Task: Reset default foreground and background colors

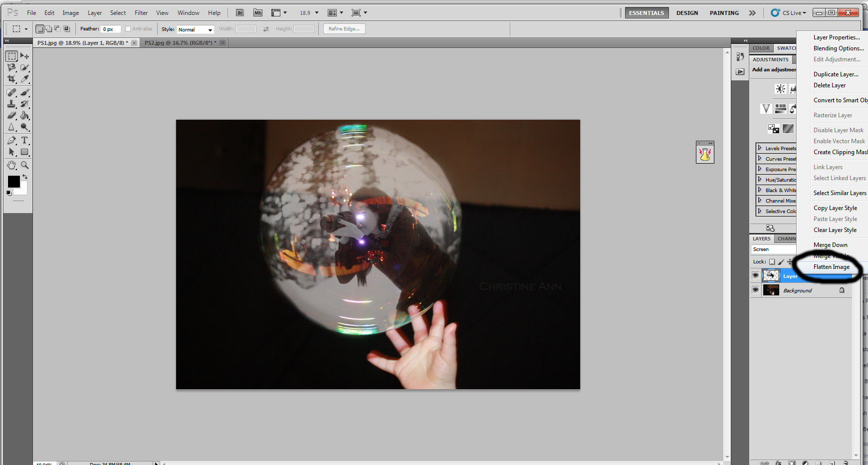Action: (9, 193)
